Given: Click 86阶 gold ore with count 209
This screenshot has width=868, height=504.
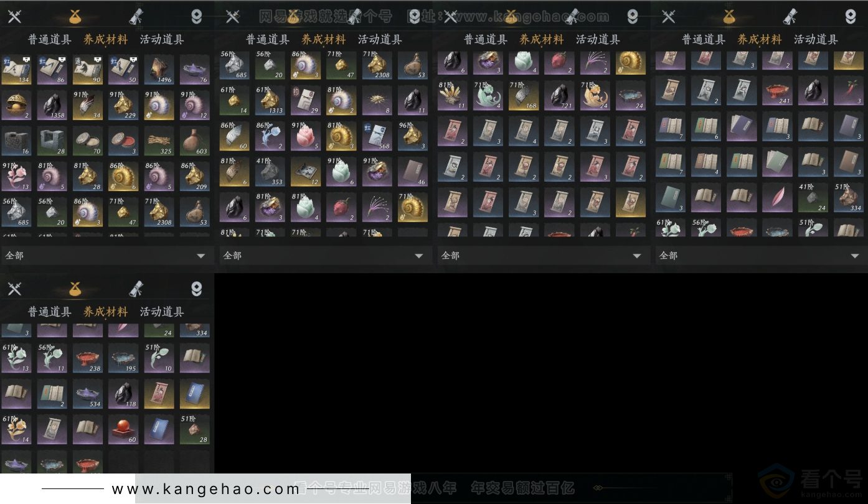Looking at the screenshot, I should pyautogui.click(x=196, y=177).
